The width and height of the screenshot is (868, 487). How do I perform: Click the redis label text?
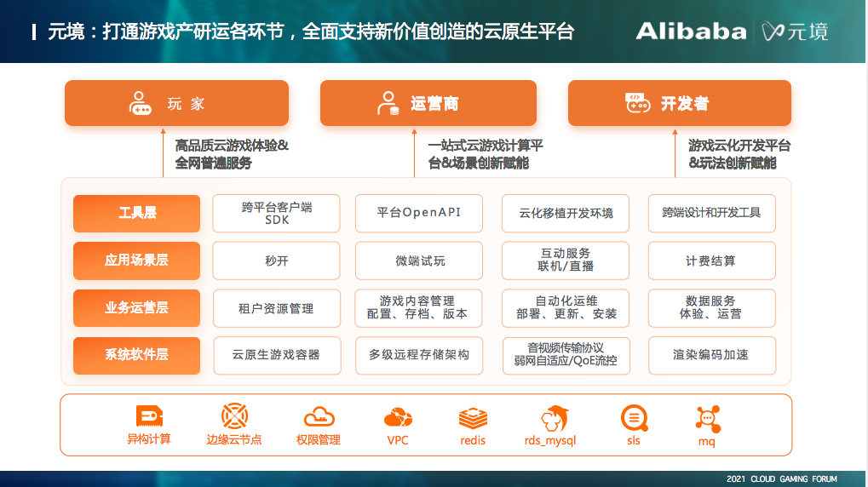click(473, 440)
